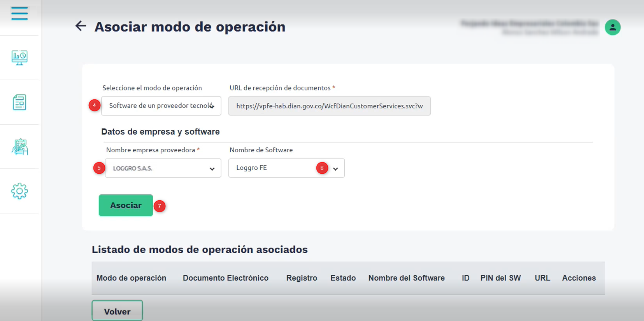Click the document sheet icon in sidebar
The height and width of the screenshot is (321, 644).
(19, 102)
